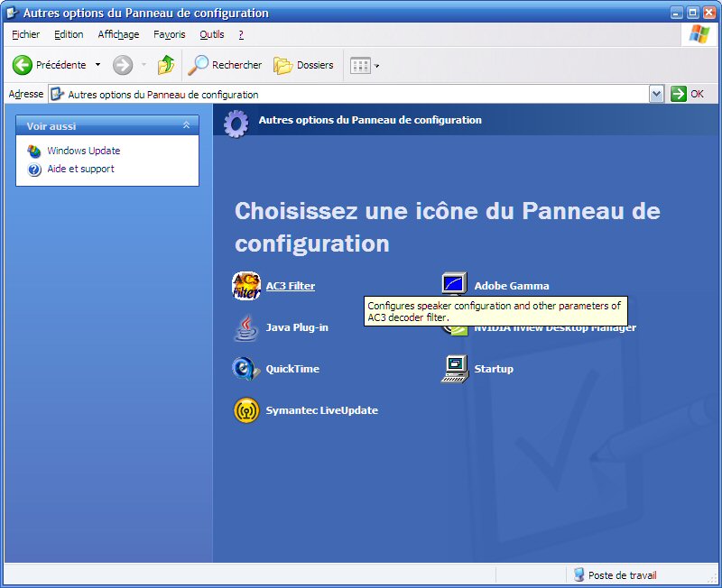Image resolution: width=722 pixels, height=588 pixels.
Task: Select the Startup configuration icon
Action: click(493, 369)
